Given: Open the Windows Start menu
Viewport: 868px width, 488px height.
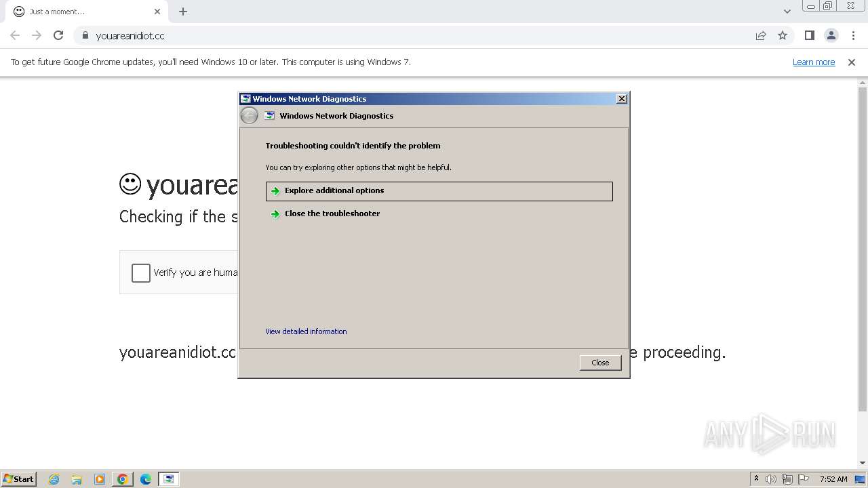Looking at the screenshot, I should point(19,479).
